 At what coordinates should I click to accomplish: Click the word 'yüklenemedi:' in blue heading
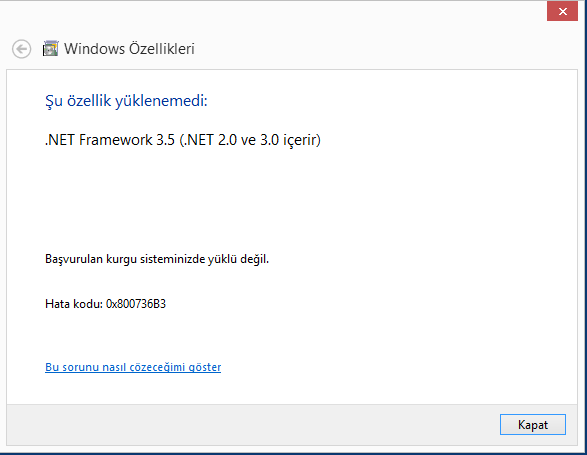pyautogui.click(x=161, y=101)
